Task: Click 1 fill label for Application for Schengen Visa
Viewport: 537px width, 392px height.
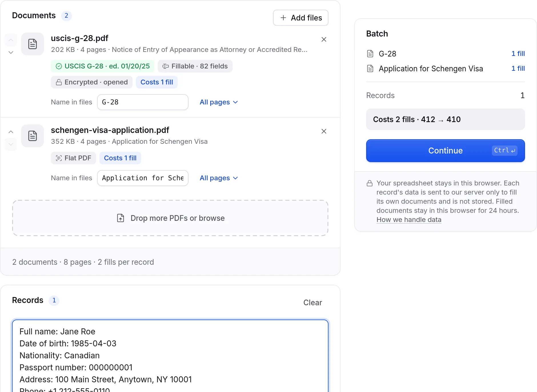Action: (x=518, y=68)
